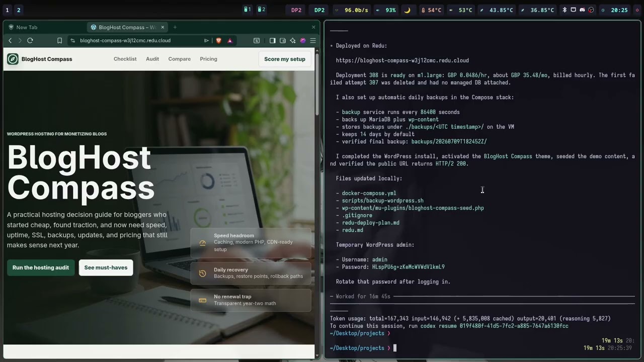Click the admin password string in terminal
The width and height of the screenshot is (644, 362).
[408, 267]
